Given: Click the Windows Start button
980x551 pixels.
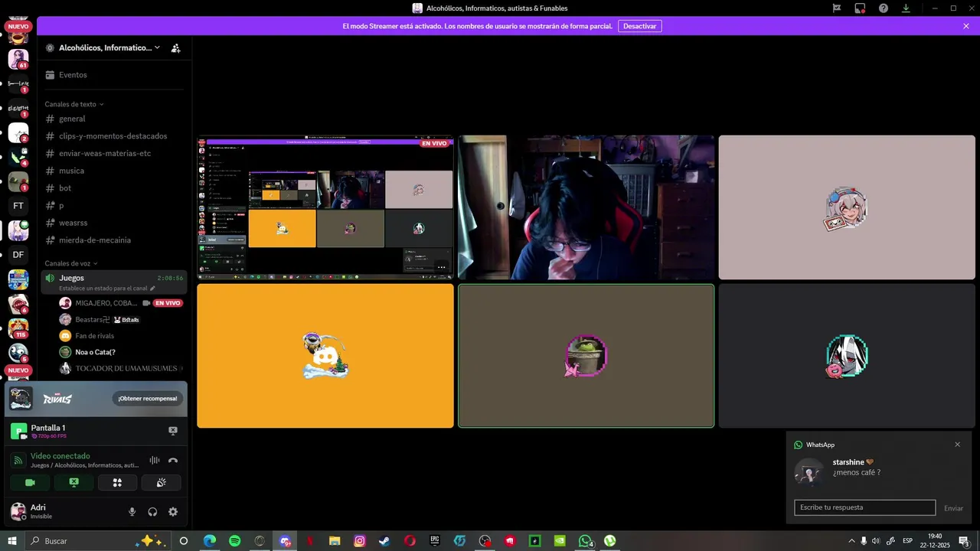Looking at the screenshot, I should (12, 541).
